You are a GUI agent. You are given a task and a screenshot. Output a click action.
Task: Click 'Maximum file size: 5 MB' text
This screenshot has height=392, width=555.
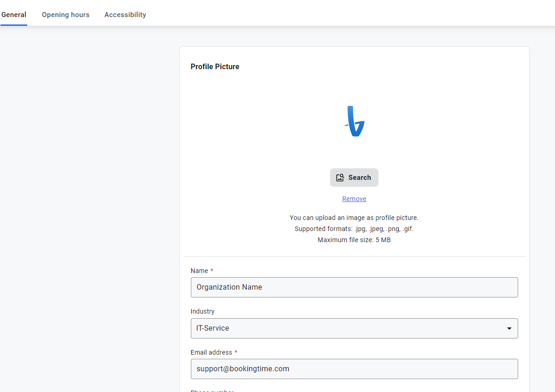coord(354,240)
